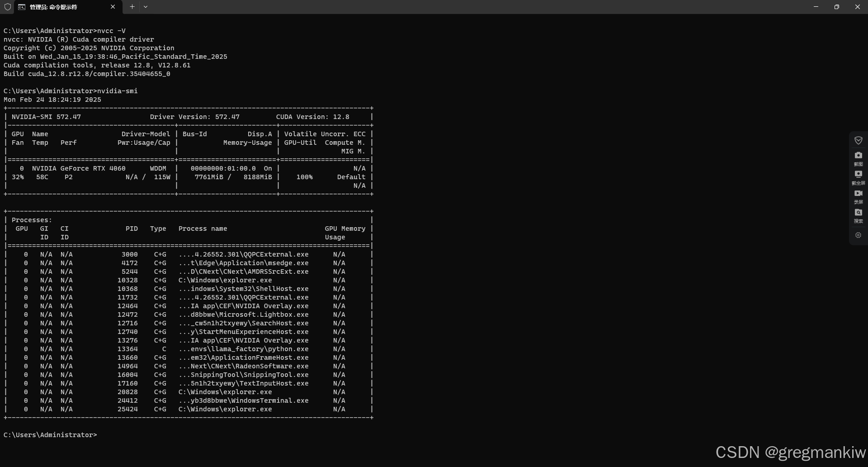Click the 'CUDA Version: 12.8' text
The width and height of the screenshot is (868, 467).
pyautogui.click(x=313, y=117)
